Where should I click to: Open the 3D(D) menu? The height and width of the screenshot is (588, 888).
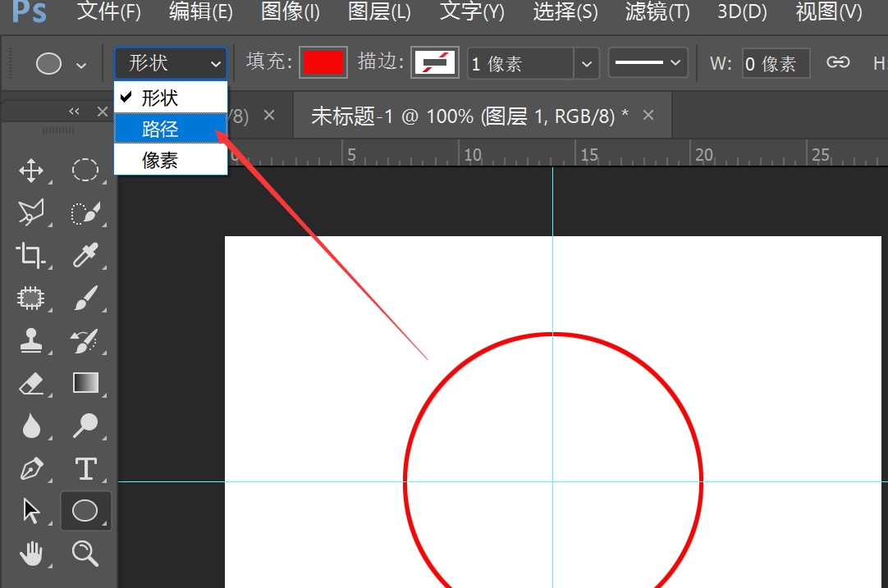point(742,11)
